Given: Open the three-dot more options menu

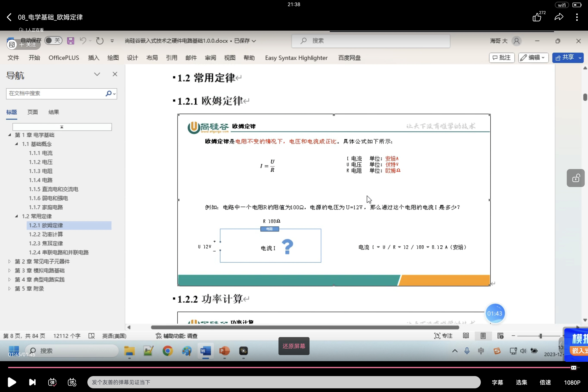Looking at the screenshot, I should tap(577, 17).
